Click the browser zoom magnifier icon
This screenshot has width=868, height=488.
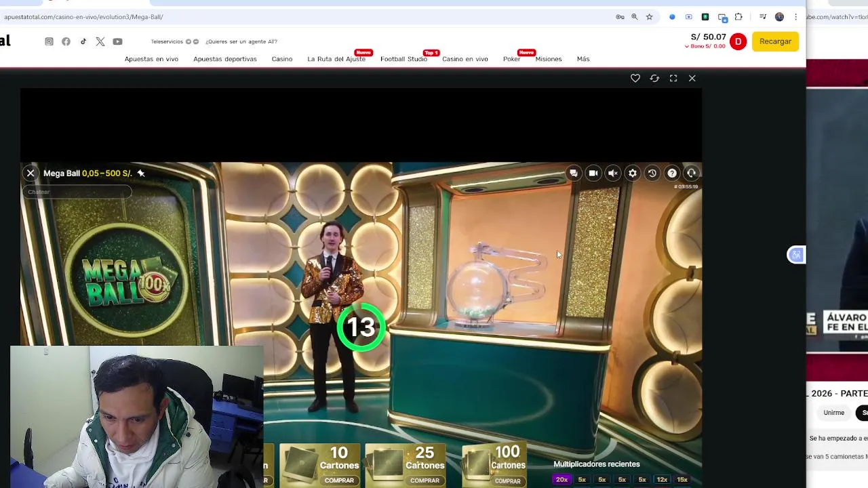(635, 17)
